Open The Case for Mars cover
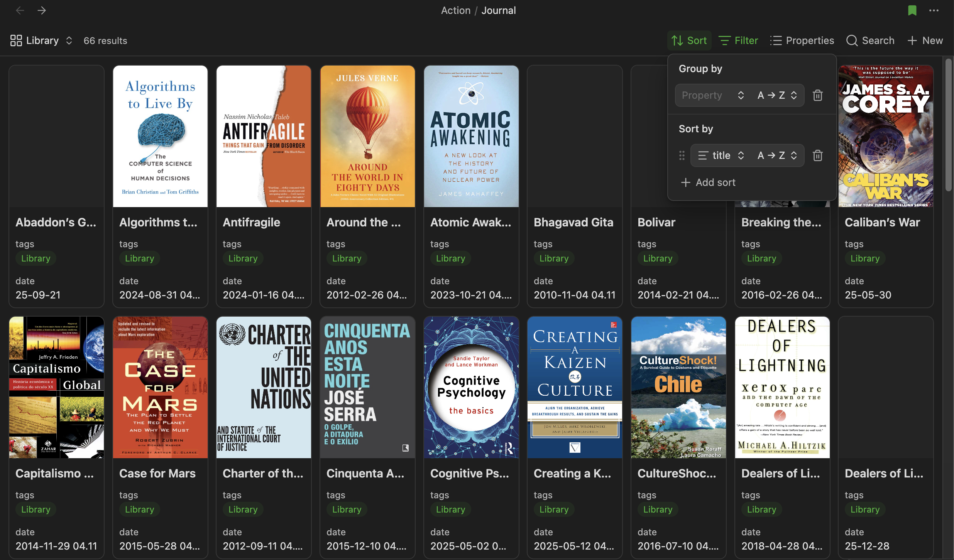 [160, 387]
